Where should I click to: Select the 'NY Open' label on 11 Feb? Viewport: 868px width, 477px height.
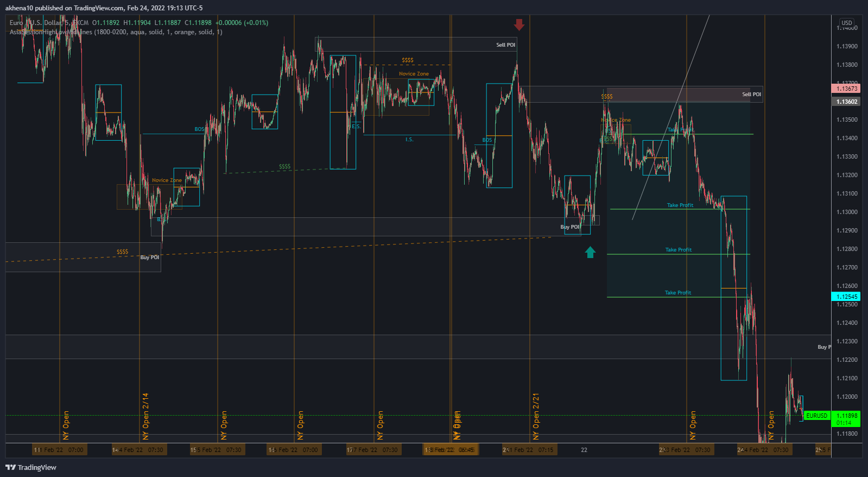(66, 425)
